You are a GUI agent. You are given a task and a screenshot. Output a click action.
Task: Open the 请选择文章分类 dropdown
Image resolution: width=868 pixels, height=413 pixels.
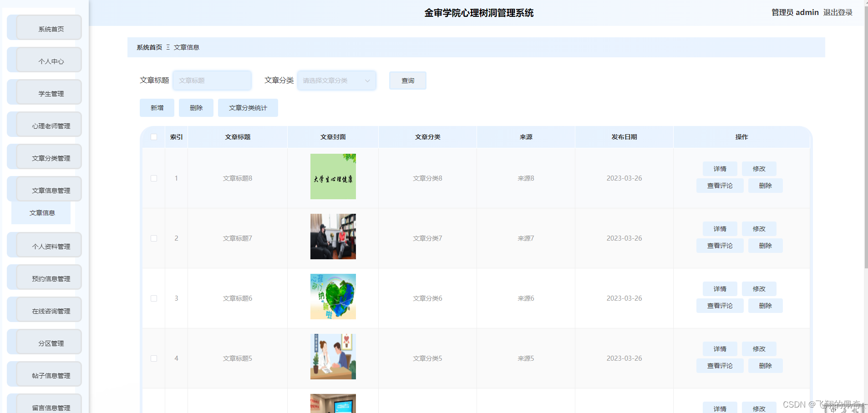337,81
